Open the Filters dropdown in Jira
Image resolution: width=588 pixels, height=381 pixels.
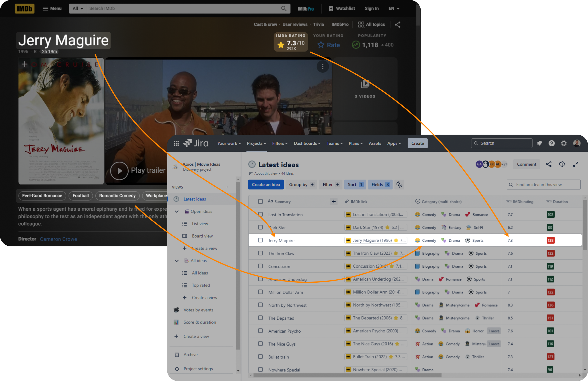[x=280, y=143]
